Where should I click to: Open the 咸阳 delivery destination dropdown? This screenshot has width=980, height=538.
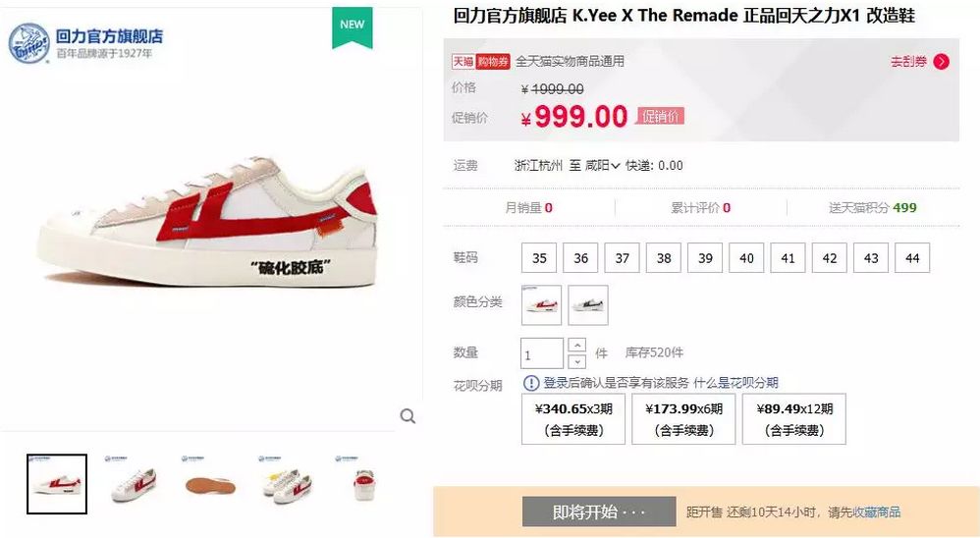[x=603, y=166]
